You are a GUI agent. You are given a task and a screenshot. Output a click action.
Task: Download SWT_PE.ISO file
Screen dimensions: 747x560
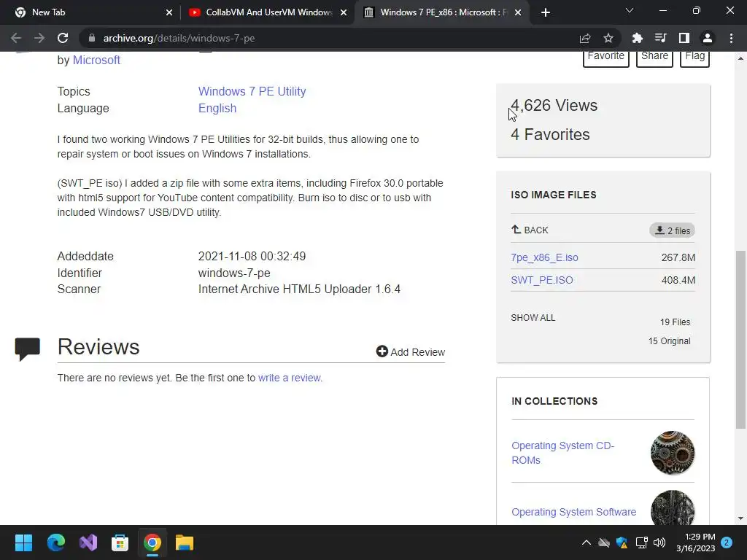pos(542,280)
